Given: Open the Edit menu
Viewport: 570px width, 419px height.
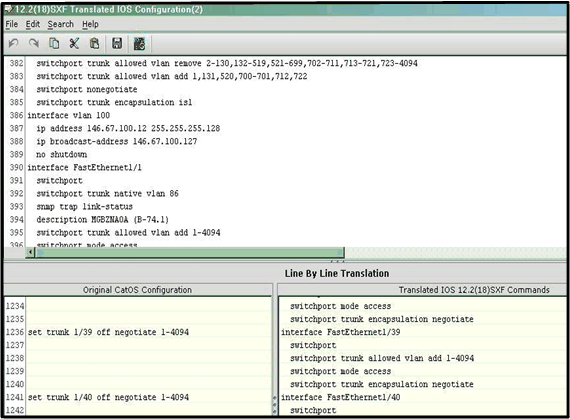Looking at the screenshot, I should point(32,24).
